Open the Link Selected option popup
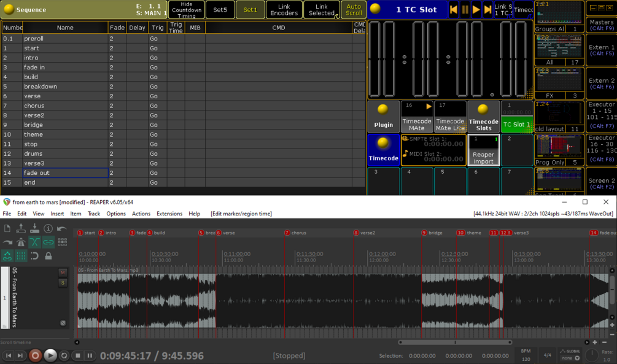 (x=322, y=9)
